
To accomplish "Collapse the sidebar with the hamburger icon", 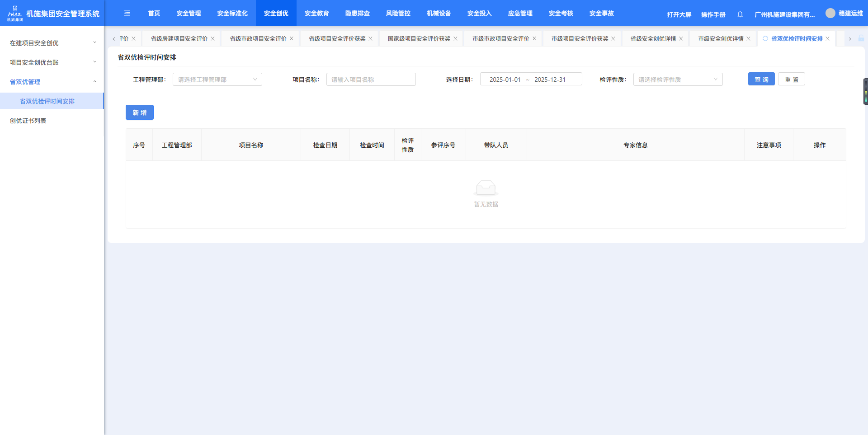I will 127,14.
